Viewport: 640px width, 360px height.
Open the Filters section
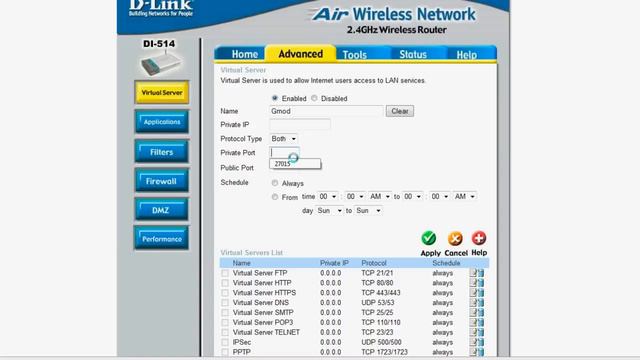(x=162, y=152)
